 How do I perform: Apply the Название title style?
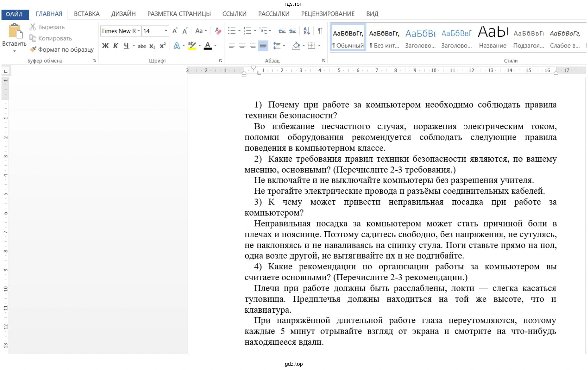click(x=493, y=38)
